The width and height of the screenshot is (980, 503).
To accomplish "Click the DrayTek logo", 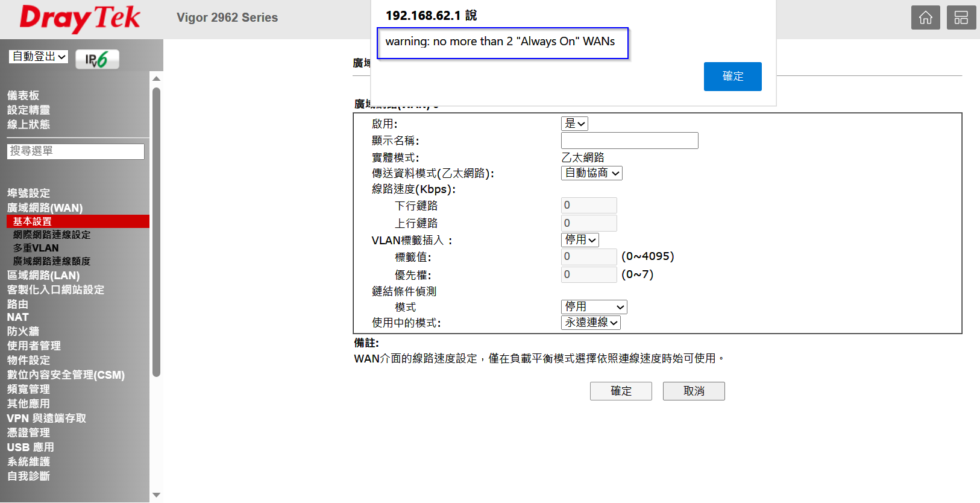I will tap(80, 18).
